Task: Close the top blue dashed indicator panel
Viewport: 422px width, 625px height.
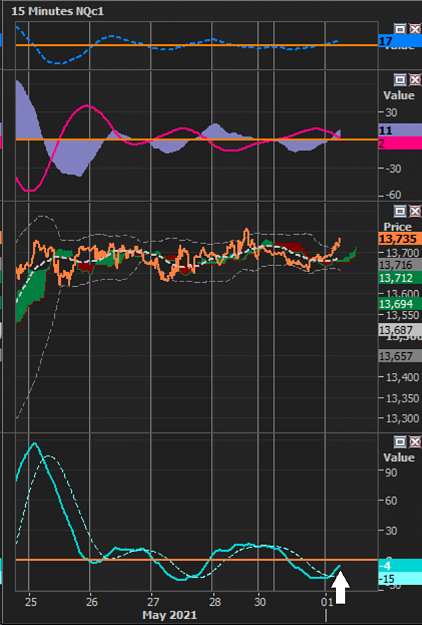Action: click(x=415, y=29)
